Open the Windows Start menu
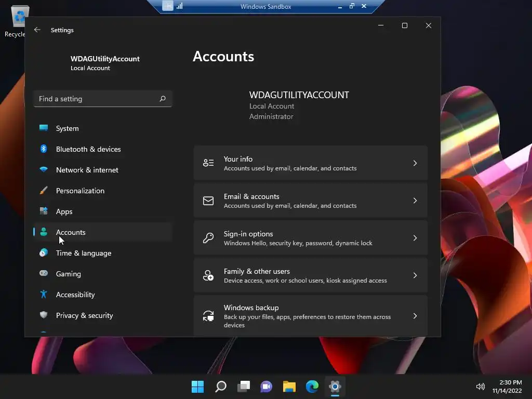532x399 pixels. 197,387
